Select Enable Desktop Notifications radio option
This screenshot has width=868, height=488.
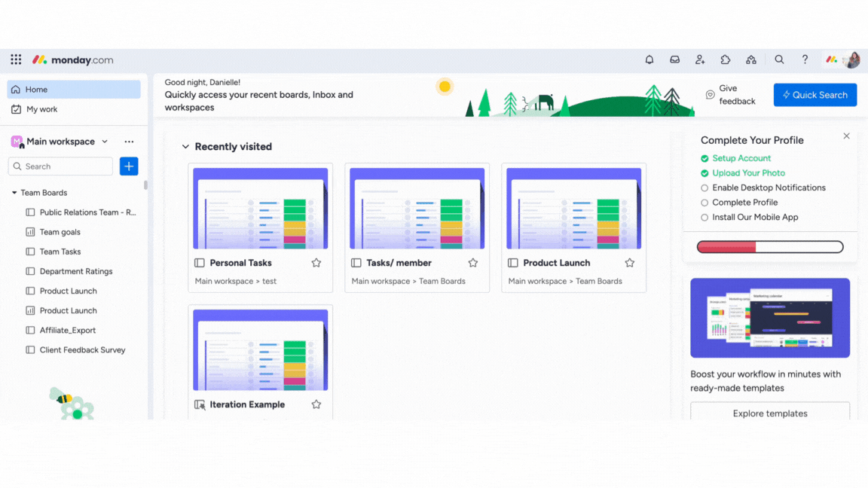[x=704, y=188]
